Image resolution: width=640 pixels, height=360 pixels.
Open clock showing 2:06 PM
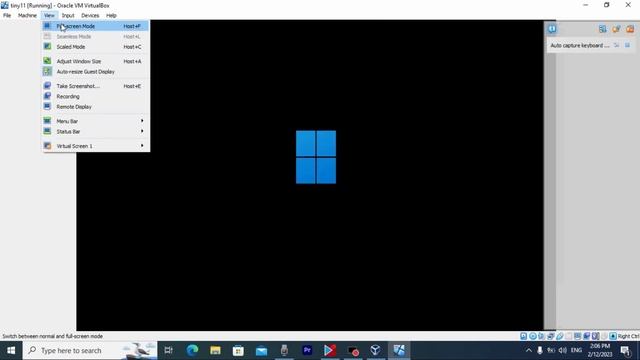point(600,350)
